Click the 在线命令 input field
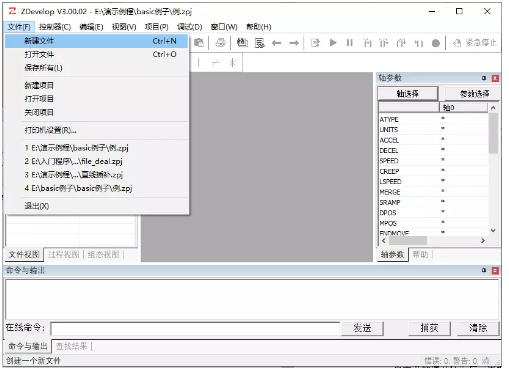Image resolution: width=509 pixels, height=372 pixels. pyautogui.click(x=195, y=328)
